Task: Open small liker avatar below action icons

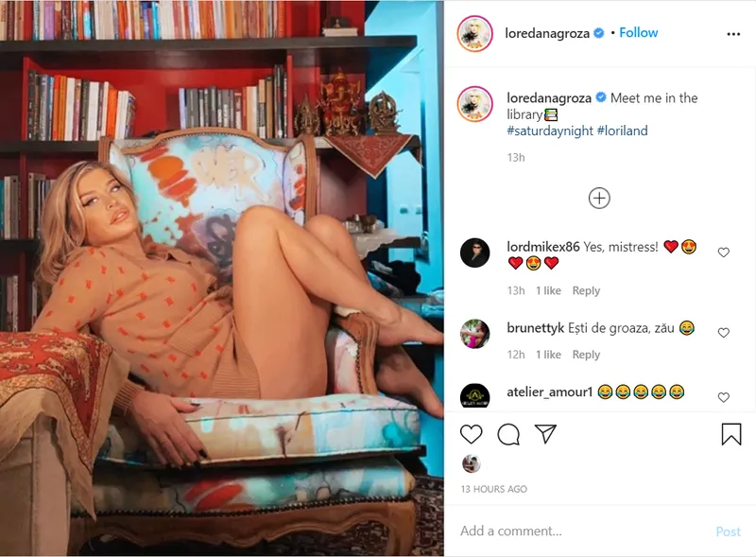Action: coord(471,463)
